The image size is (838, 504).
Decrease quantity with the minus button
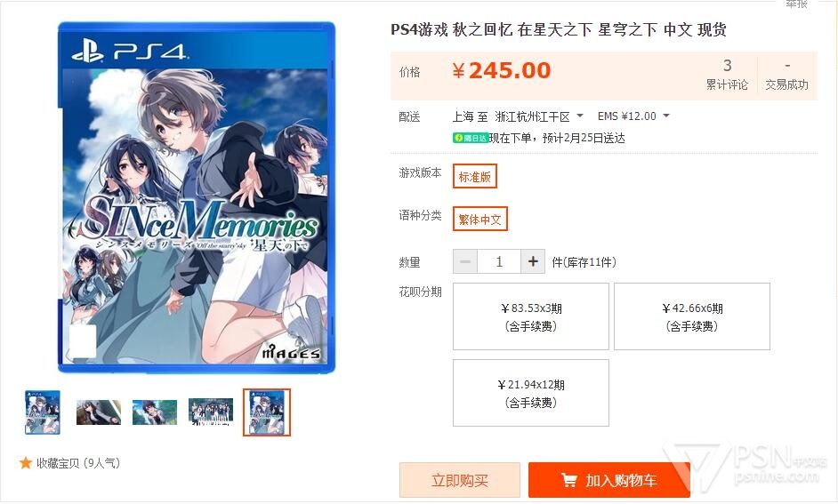[x=465, y=261]
